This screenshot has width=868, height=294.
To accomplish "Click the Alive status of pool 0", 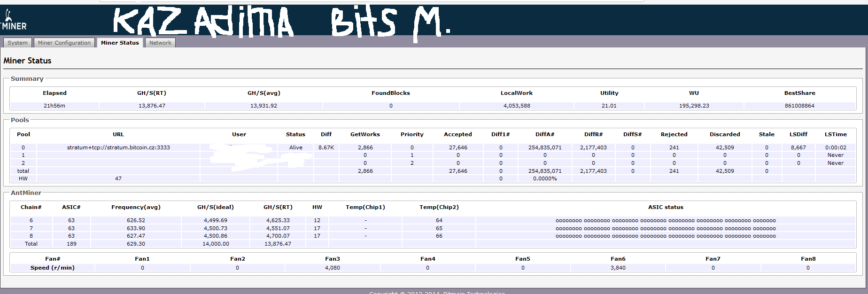I will tap(296, 147).
